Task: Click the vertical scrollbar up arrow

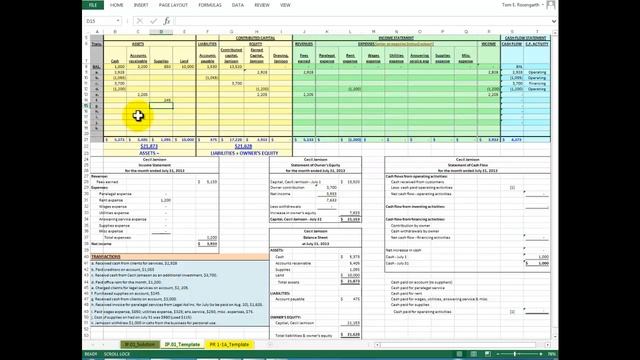Action: [555, 32]
